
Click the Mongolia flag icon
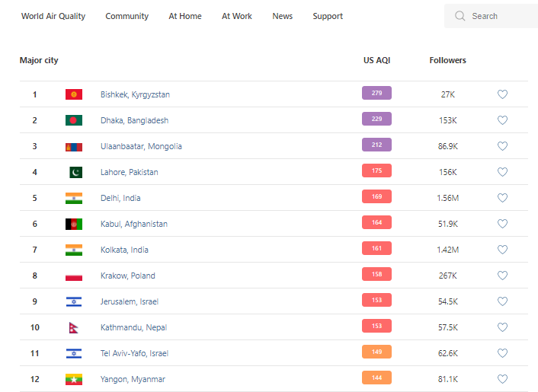pyautogui.click(x=73, y=146)
